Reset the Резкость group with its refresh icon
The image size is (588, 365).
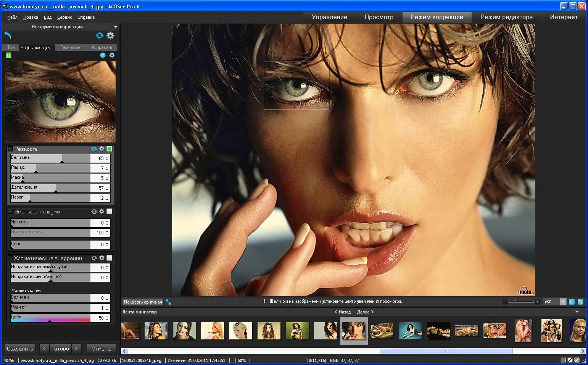(94, 149)
